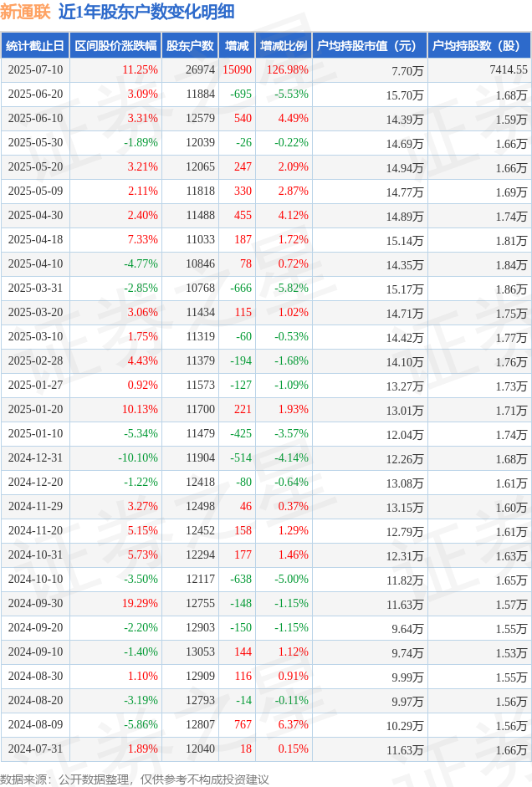Click the 统计截止日 column header
This screenshot has width=532, height=787.
35,46
